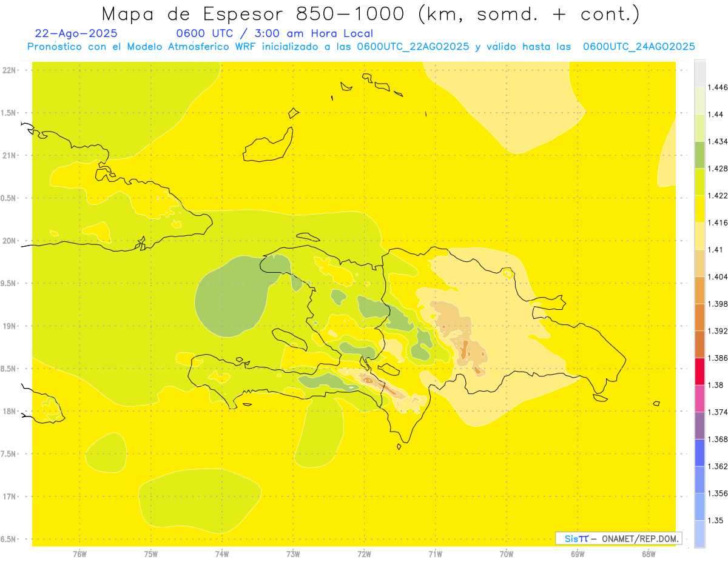Click the legend value '1.386'
The height and width of the screenshot is (562, 728).
(717, 358)
